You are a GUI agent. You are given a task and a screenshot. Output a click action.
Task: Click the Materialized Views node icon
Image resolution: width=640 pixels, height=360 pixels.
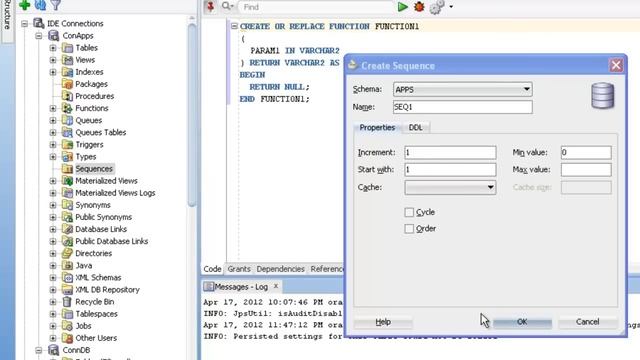point(67,181)
